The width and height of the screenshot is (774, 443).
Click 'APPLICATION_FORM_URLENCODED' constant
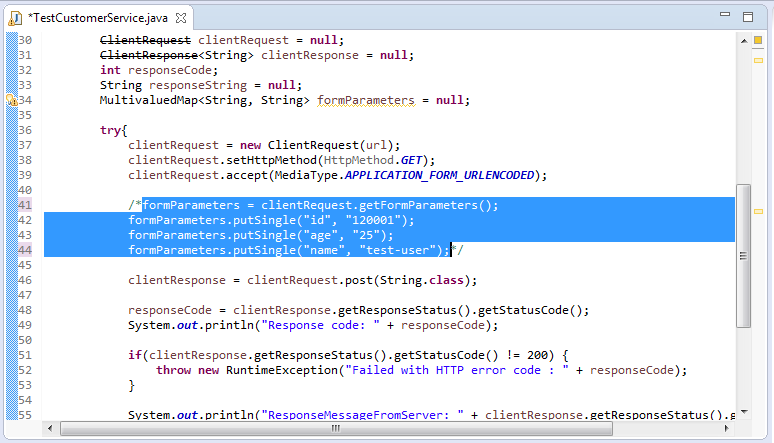pyautogui.click(x=439, y=175)
